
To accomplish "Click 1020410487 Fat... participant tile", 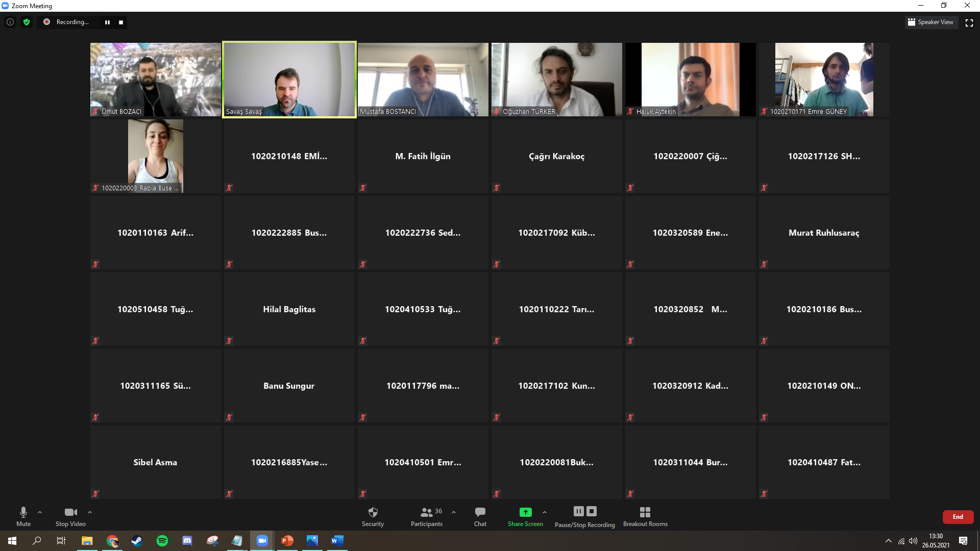I will point(824,462).
